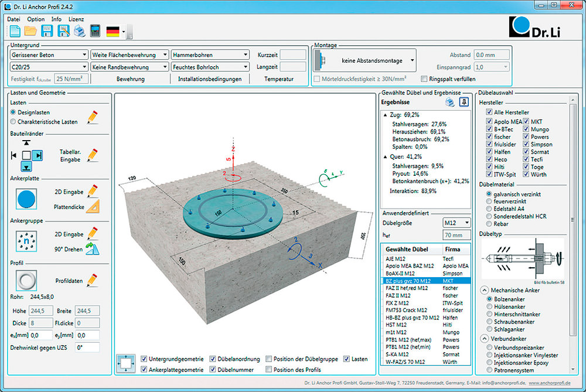Select the Edelstahl A4 material radio button
The height and width of the screenshot is (392, 586).
[x=489, y=209]
